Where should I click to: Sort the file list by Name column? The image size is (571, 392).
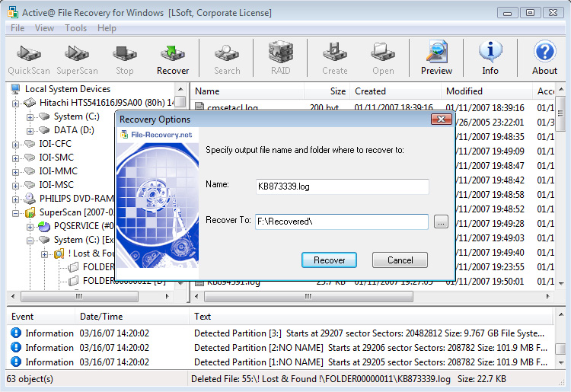tap(247, 91)
